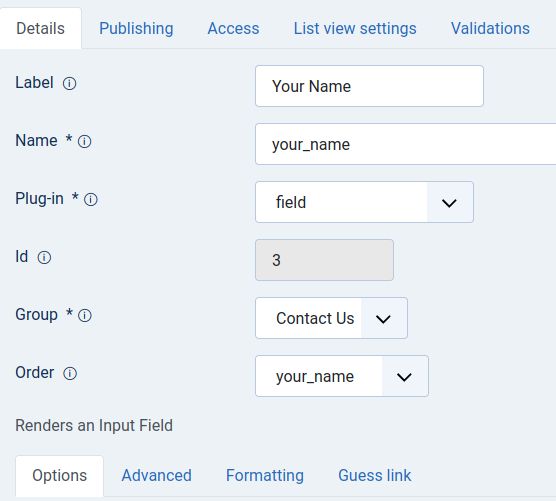Go to List view settings tab

[x=355, y=28]
